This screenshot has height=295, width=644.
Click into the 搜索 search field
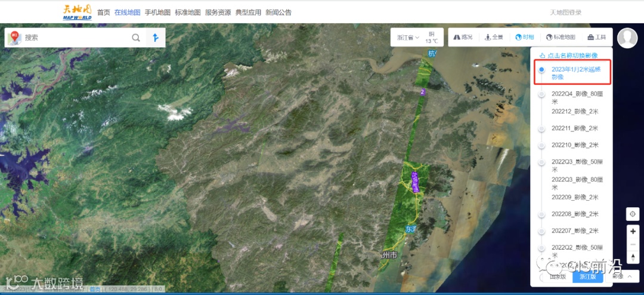pyautogui.click(x=76, y=38)
